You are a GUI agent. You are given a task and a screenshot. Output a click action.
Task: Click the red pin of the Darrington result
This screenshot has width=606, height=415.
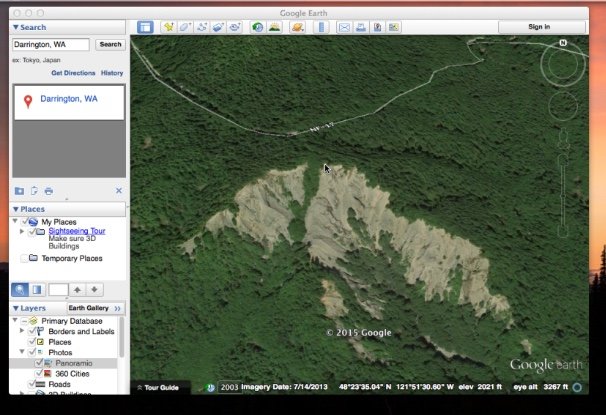28,101
